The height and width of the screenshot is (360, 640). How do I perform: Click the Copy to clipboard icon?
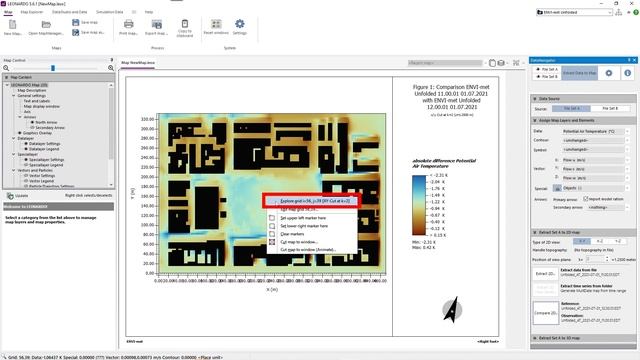185,23
